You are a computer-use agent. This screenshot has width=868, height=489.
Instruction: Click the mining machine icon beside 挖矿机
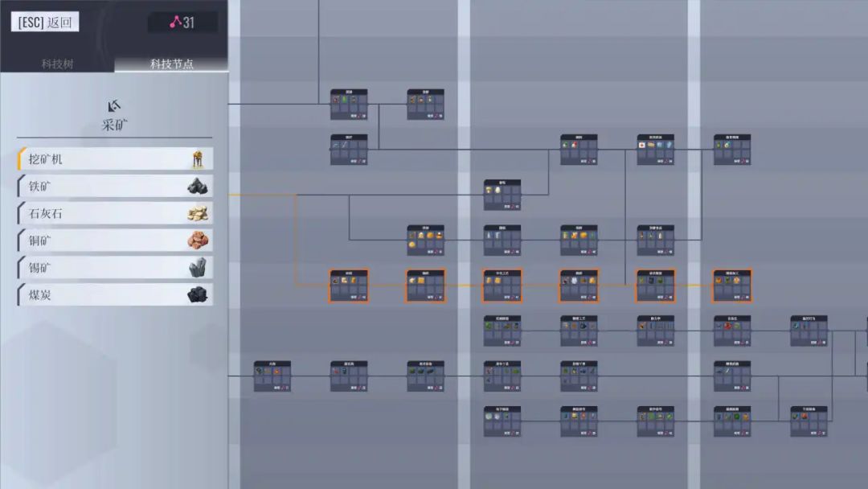point(198,159)
